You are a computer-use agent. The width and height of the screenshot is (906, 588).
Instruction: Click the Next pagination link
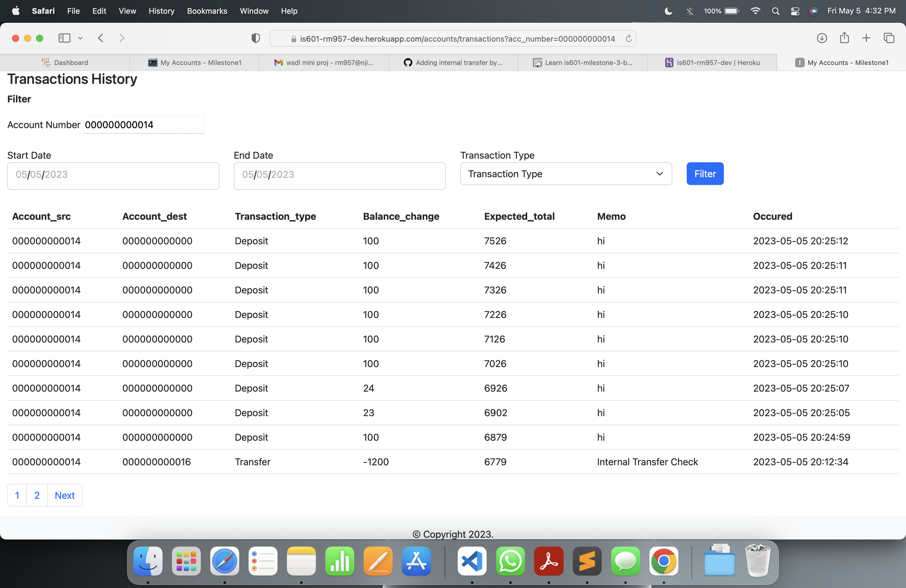65,495
